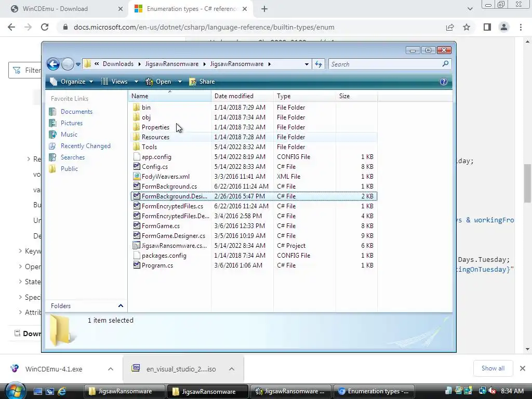Sort by Date modified column header

pos(242,96)
